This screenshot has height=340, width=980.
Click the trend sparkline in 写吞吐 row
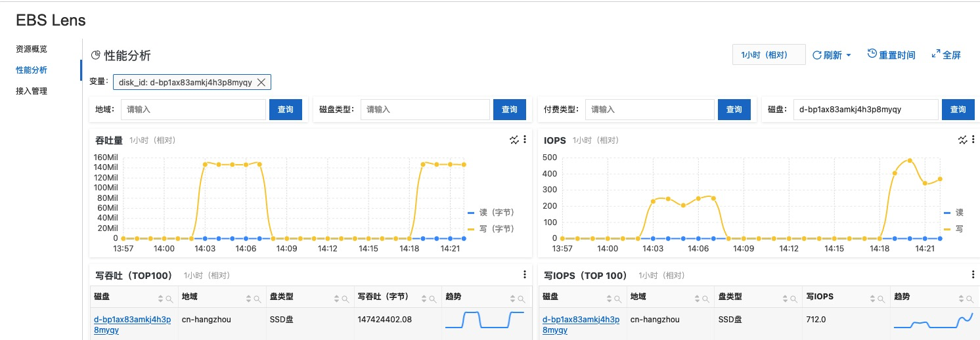tap(485, 320)
